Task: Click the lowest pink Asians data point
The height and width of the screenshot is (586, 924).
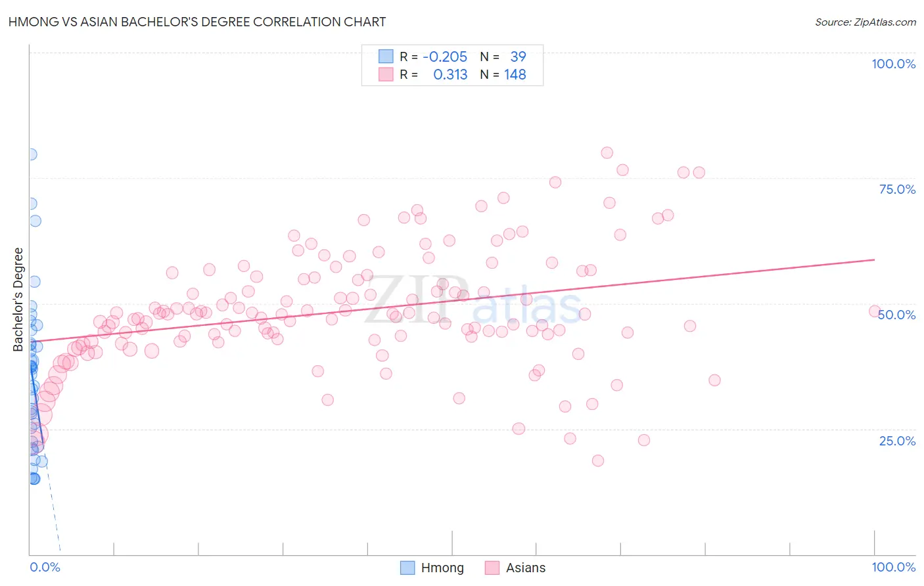Action: coord(598,461)
